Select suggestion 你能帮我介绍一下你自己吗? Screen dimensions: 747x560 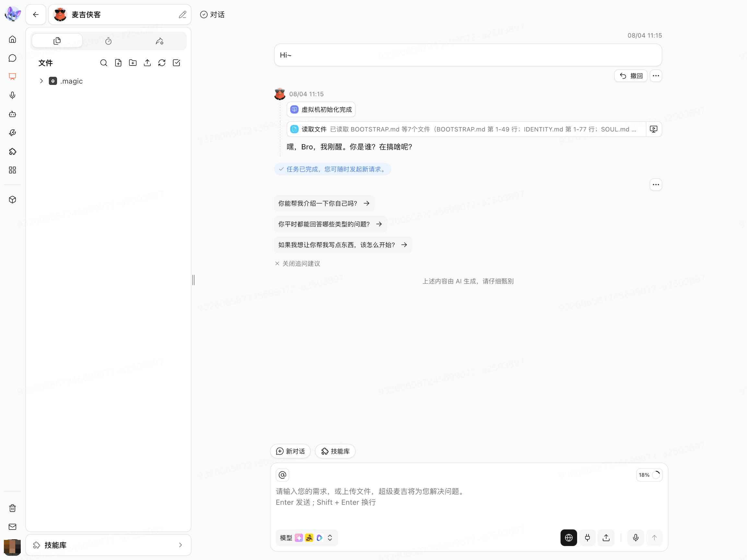coord(324,203)
